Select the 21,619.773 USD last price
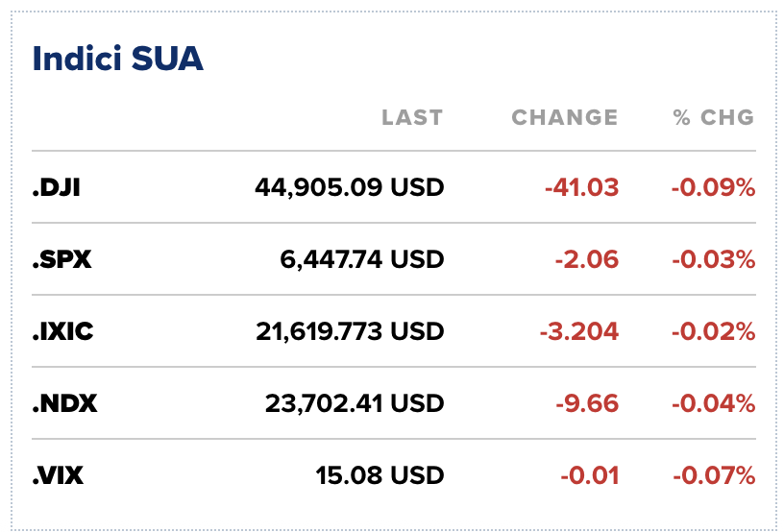 tap(350, 331)
